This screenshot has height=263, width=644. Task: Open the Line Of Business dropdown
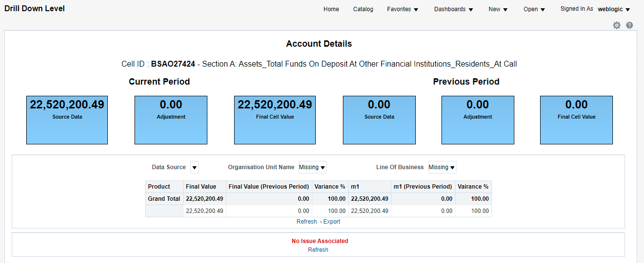point(442,167)
